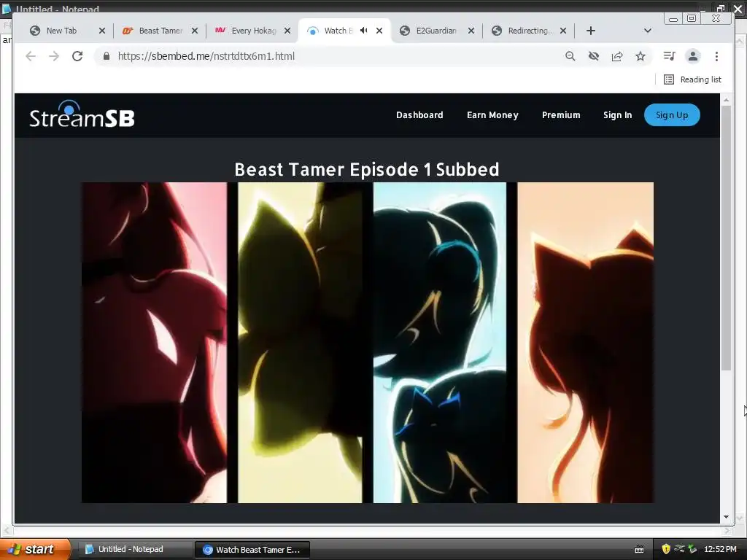Click the page vertical scrollbar thumb

point(726,238)
